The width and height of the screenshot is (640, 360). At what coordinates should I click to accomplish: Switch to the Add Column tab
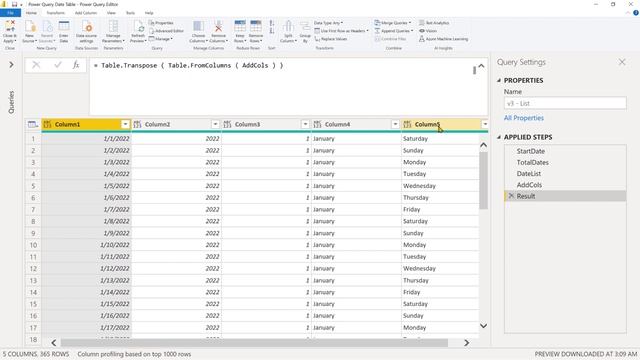[x=86, y=13]
